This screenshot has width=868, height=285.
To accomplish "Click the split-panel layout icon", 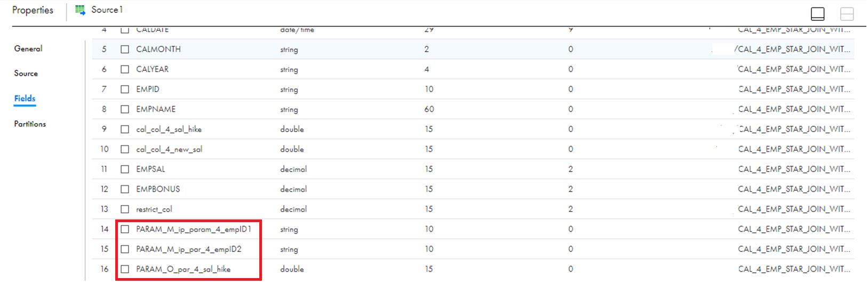I will (847, 14).
